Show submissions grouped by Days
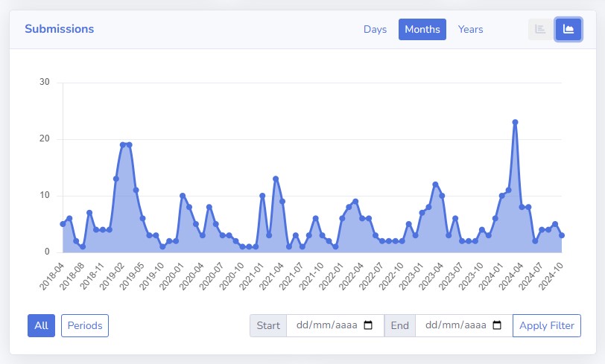Screen dimensions: 605x364 pyautogui.click(x=375, y=29)
